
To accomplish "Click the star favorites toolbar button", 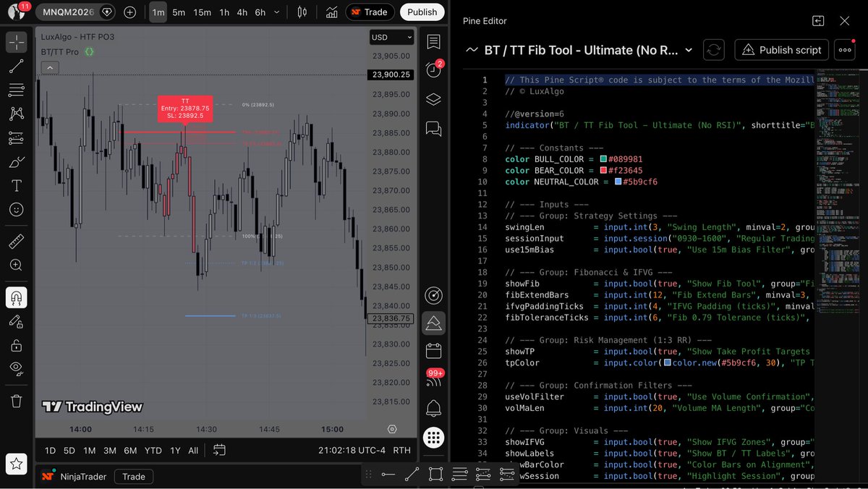I will pos(17,464).
